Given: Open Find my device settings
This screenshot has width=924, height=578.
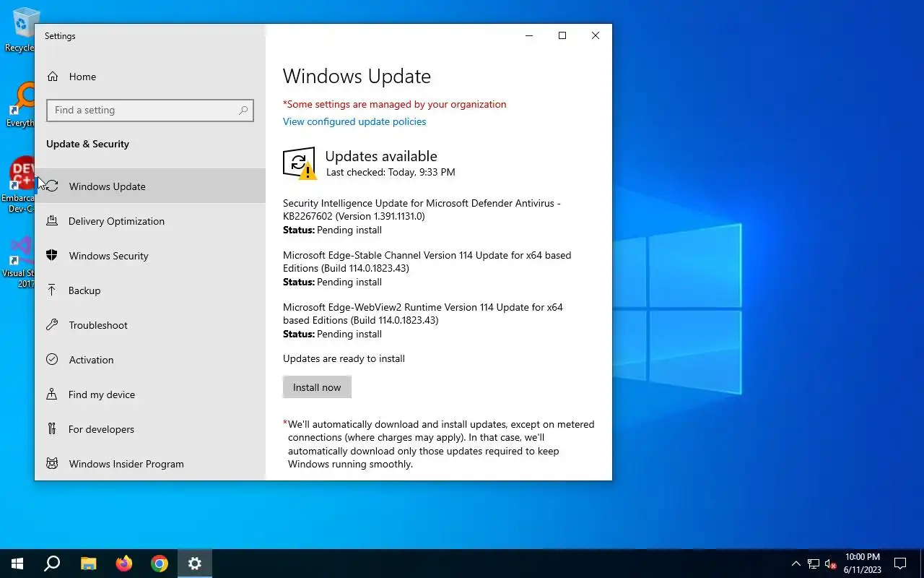Looking at the screenshot, I should (150, 394).
